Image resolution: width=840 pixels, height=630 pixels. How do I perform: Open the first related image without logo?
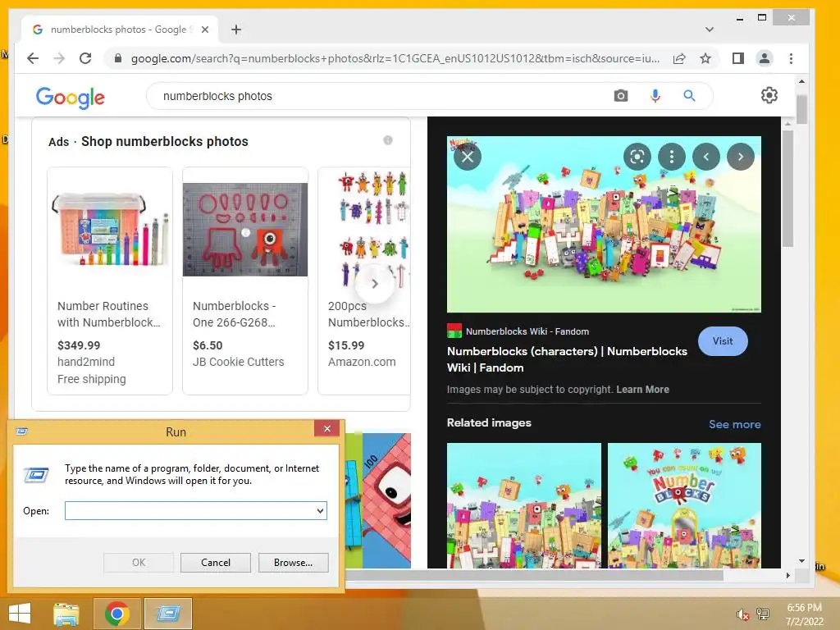point(524,505)
